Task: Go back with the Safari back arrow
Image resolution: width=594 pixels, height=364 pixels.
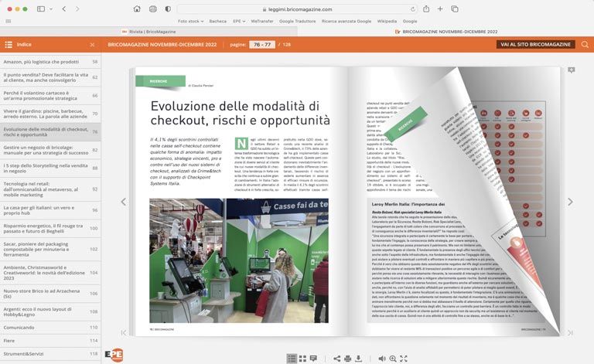Action: tap(64, 9)
